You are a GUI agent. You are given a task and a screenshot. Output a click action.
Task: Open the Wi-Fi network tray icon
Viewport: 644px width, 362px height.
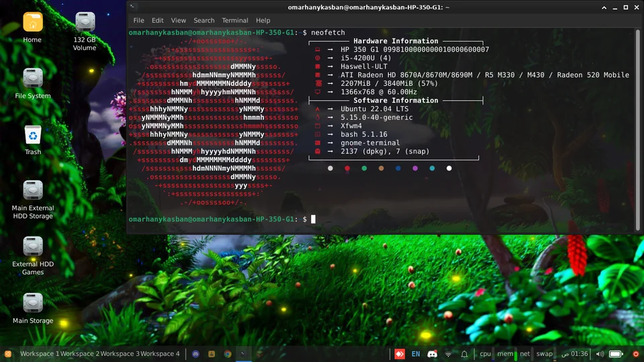click(x=449, y=354)
